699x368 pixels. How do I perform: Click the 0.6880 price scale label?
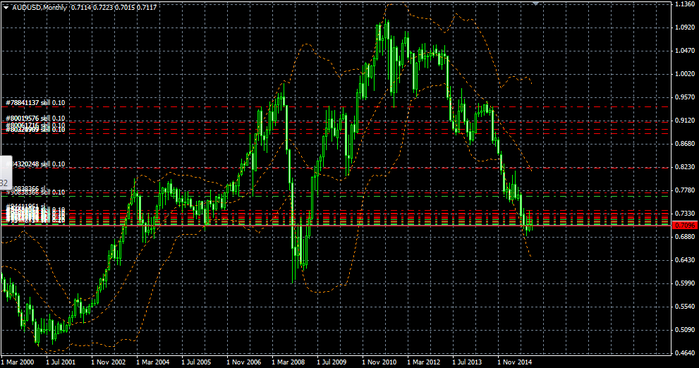(685, 236)
